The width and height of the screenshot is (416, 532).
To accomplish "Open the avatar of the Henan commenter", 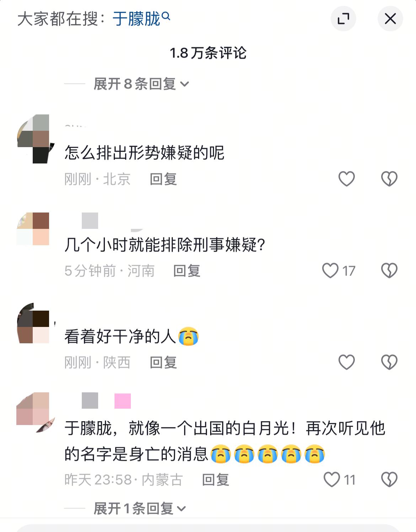I will [x=33, y=229].
